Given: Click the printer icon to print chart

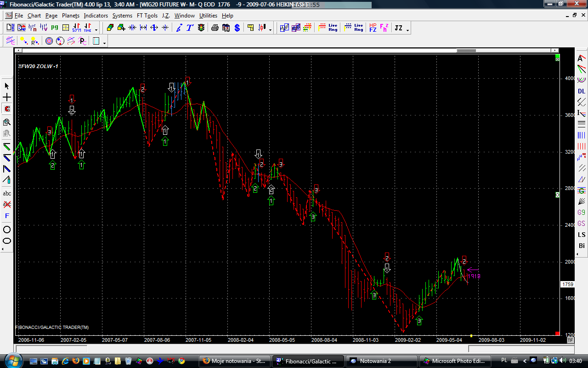Looking at the screenshot, I should (215, 28).
